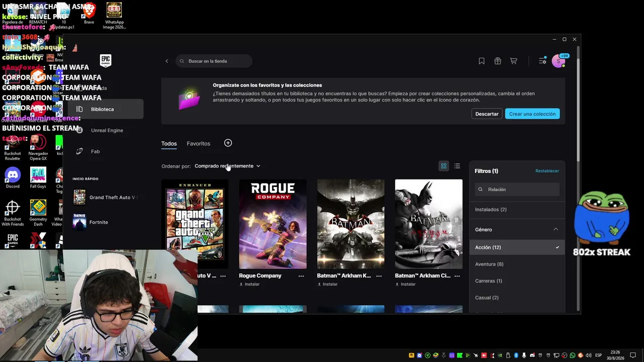644x362 pixels.
Task: Open Biblioteca in sidebar
Action: click(x=106, y=109)
